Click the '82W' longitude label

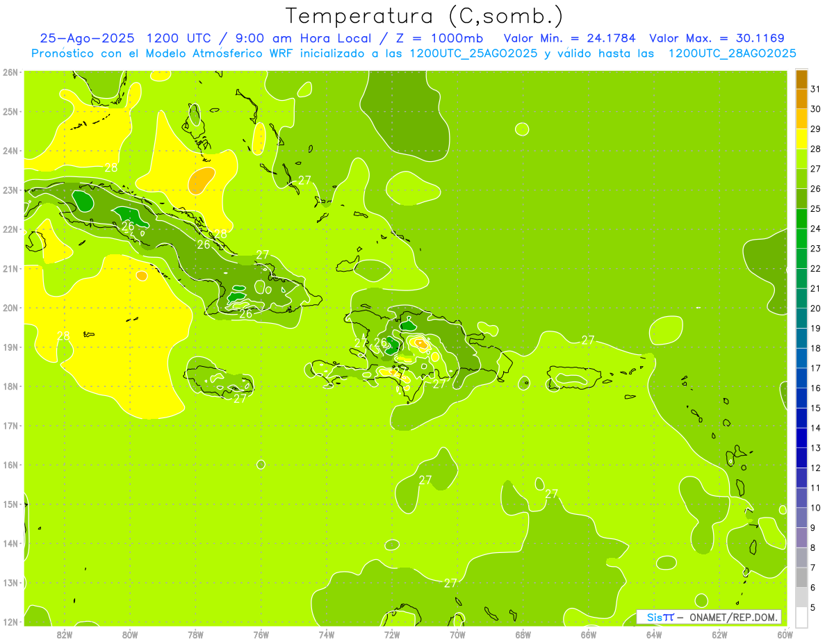64,634
